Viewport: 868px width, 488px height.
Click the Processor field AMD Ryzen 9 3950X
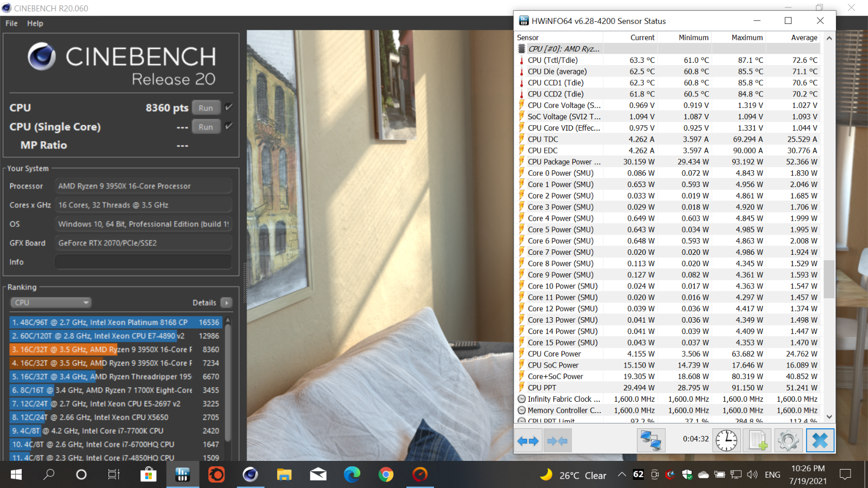tap(143, 186)
